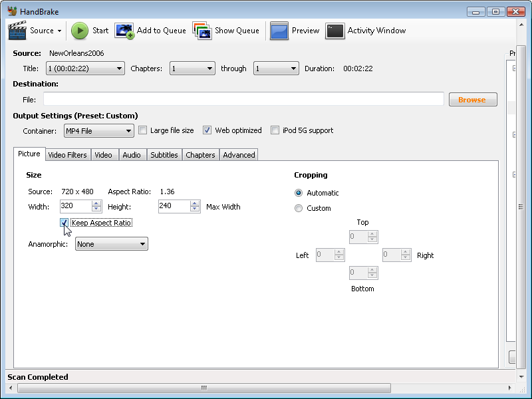Browse for a destination file
Viewport: 532px width, 399px height.
pyautogui.click(x=473, y=99)
